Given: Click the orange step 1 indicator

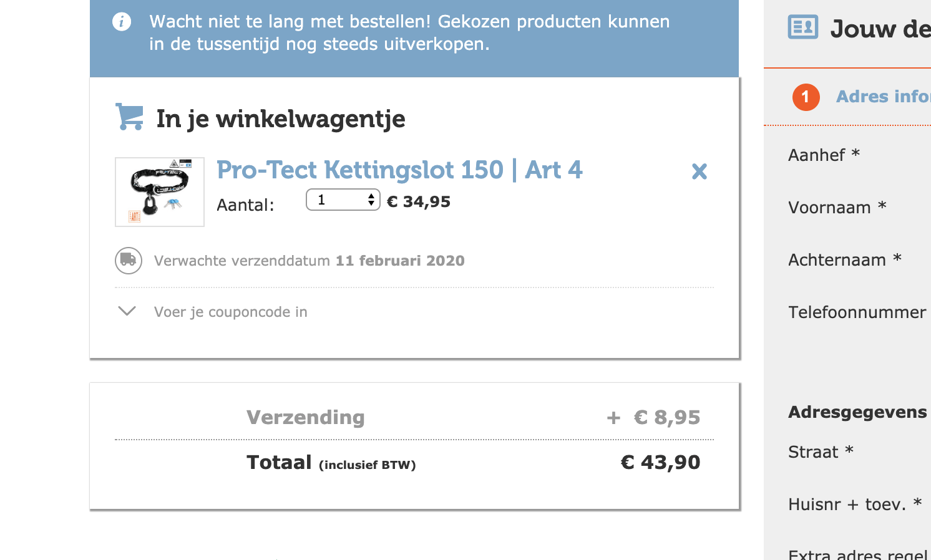Looking at the screenshot, I should 806,97.
